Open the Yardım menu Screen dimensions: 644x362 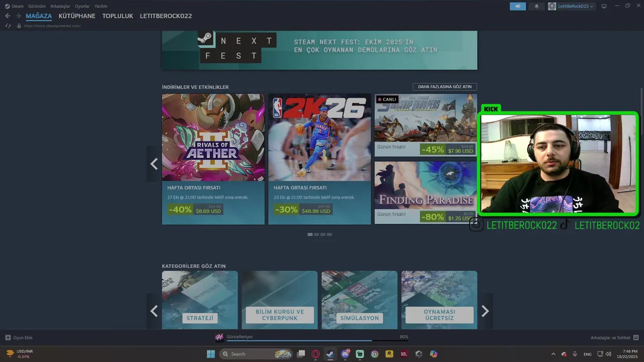coord(101,6)
